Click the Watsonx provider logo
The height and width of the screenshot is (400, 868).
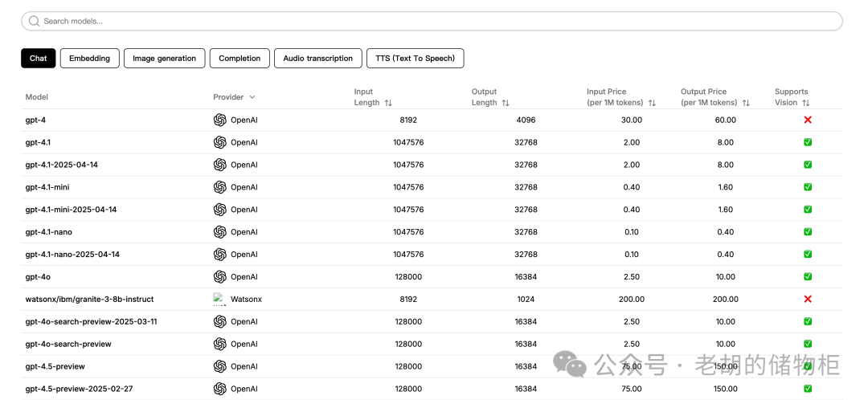point(219,299)
